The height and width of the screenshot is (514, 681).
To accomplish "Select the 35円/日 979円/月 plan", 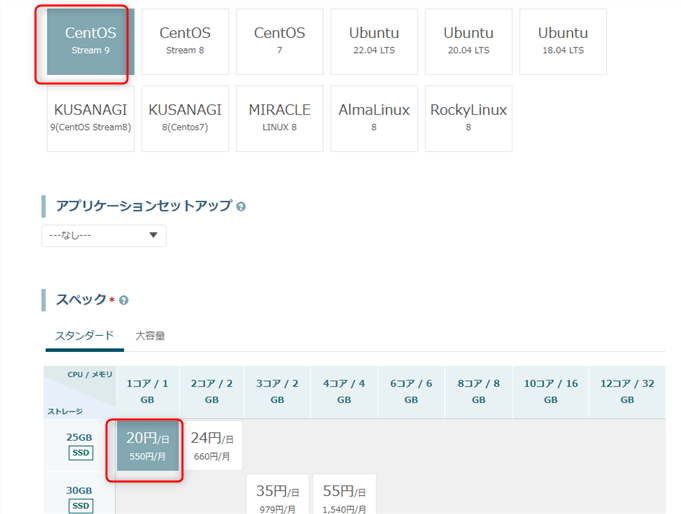I will click(x=278, y=494).
